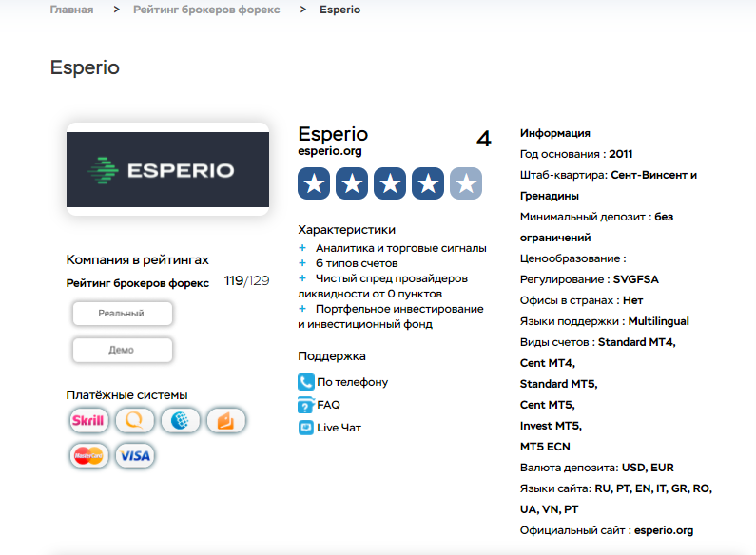Click the 'Live Чат' support text
The width and height of the screenshot is (756, 555).
(339, 428)
